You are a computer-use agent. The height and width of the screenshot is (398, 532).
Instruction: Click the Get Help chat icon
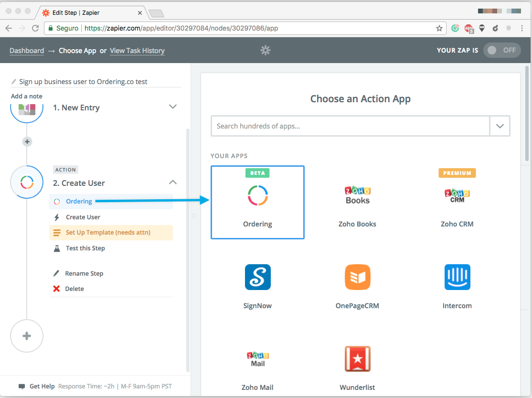point(21,387)
